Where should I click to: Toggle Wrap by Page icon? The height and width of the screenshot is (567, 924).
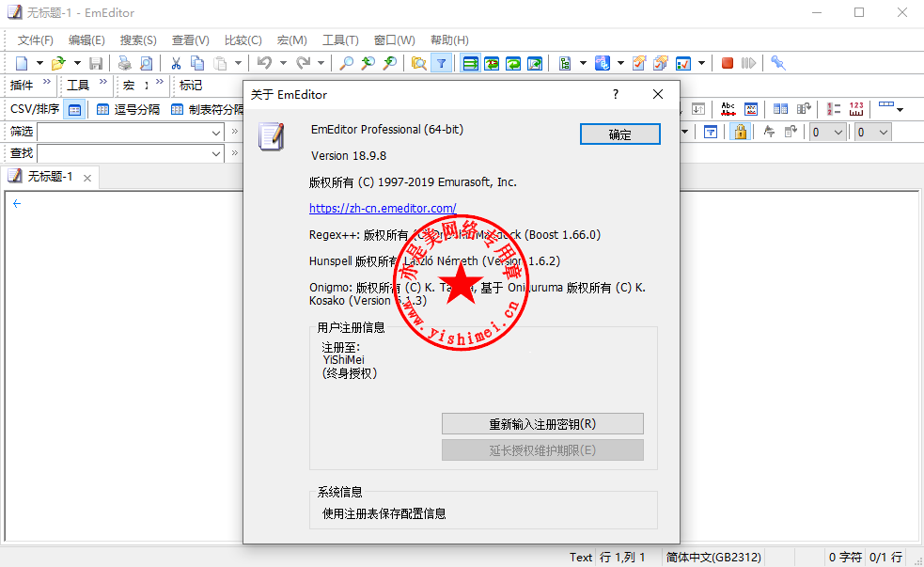pyautogui.click(x=535, y=63)
